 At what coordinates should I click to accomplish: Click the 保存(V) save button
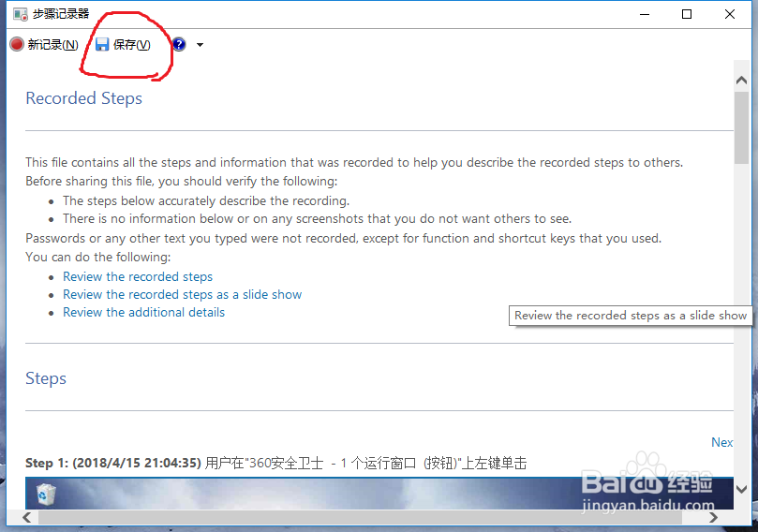coord(123,44)
